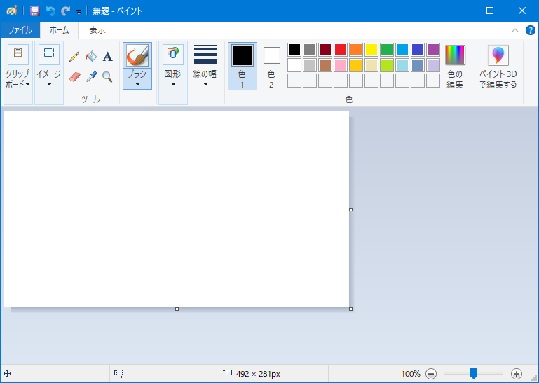Select Color 2 background button

272,67
